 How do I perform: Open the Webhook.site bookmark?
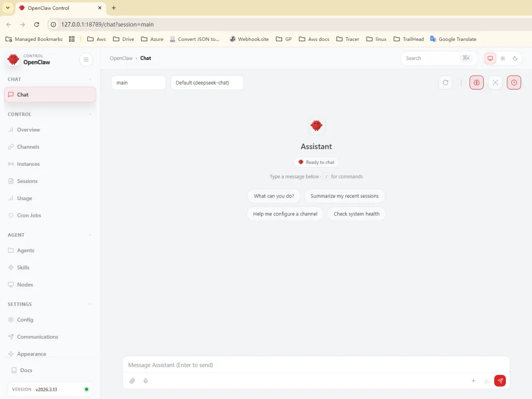coord(249,39)
